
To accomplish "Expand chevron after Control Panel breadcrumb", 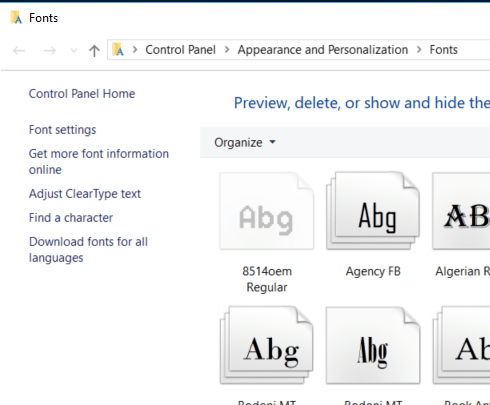I will (x=227, y=50).
